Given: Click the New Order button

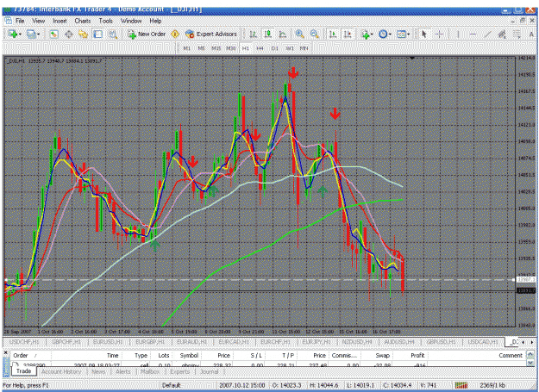Looking at the screenshot, I should [147, 34].
